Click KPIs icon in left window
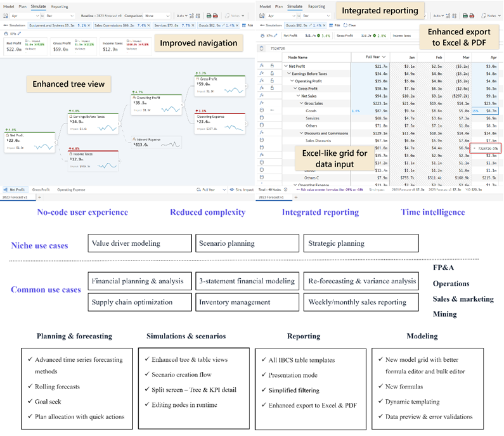 click(6, 33)
